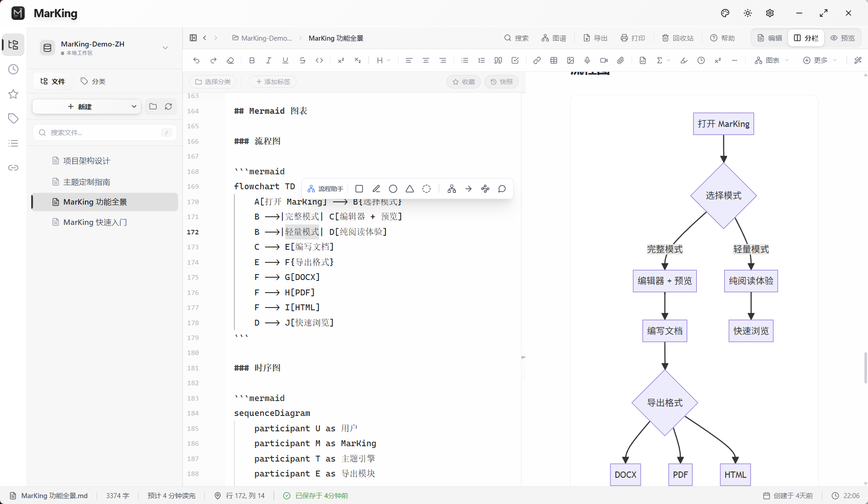The image size is (868, 504).
Task: Switch to 编辑 mode
Action: [x=769, y=38]
